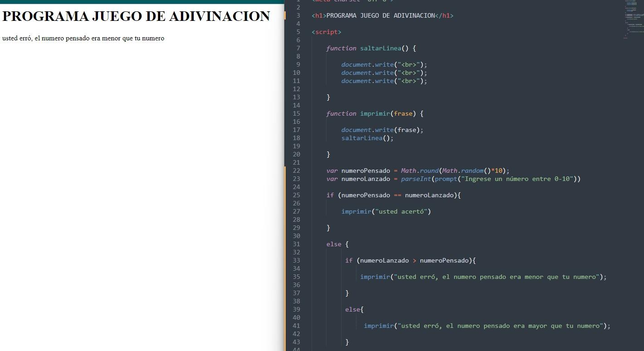644x351 pixels.
Task: Click the browser output text 'usted erró, el numero pensado era menor'
Action: [61, 38]
